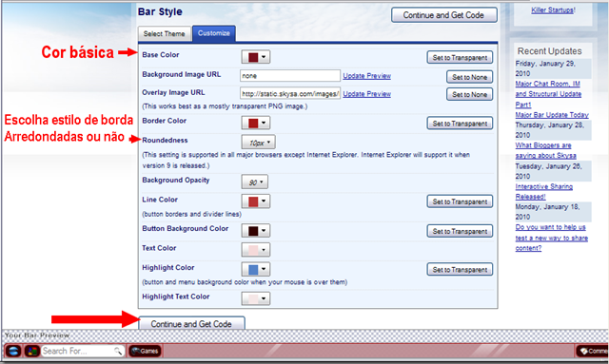Switch to the Customize tab
609x364 pixels.
coord(213,33)
